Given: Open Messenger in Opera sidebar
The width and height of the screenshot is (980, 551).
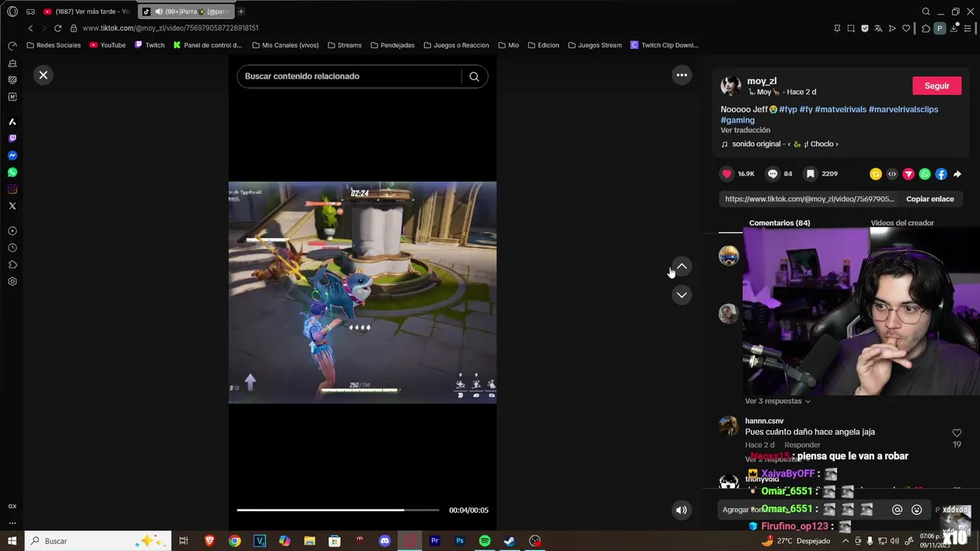Looking at the screenshot, I should (12, 155).
